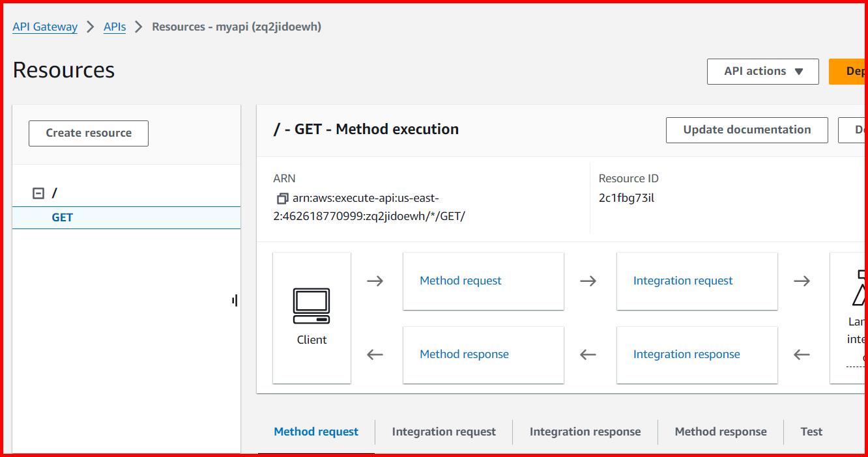Open the Integration request tab
This screenshot has width=868, height=457.
pos(443,432)
